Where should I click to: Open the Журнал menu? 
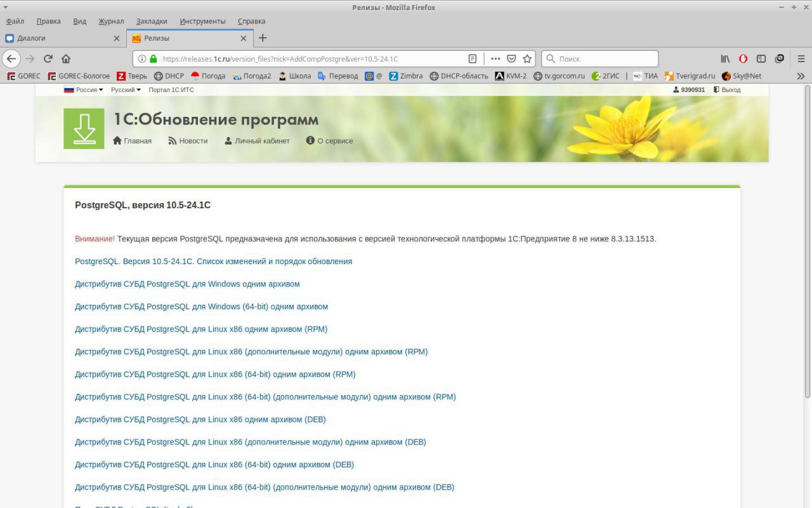click(x=111, y=21)
